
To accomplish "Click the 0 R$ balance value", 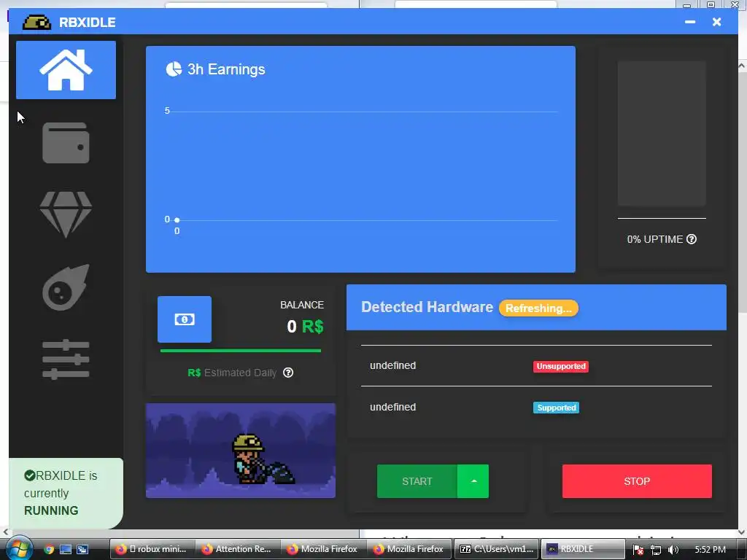I will (x=305, y=326).
